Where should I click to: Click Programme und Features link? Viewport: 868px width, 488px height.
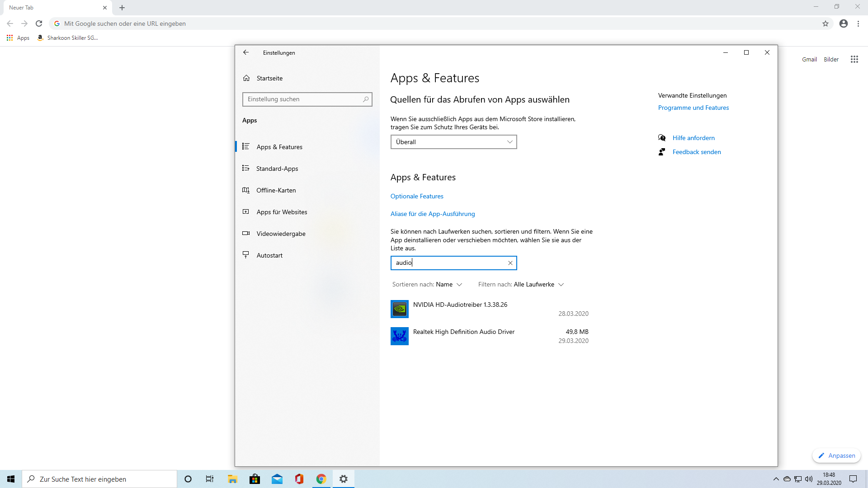click(693, 108)
